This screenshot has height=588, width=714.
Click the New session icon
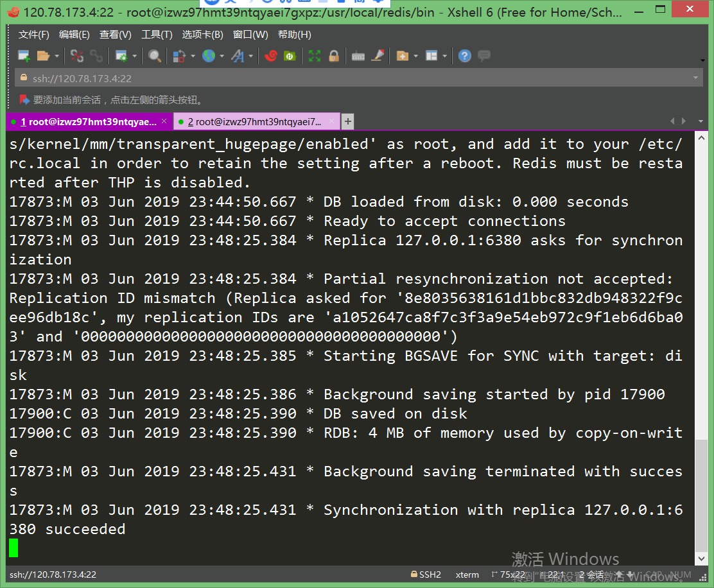[x=24, y=56]
